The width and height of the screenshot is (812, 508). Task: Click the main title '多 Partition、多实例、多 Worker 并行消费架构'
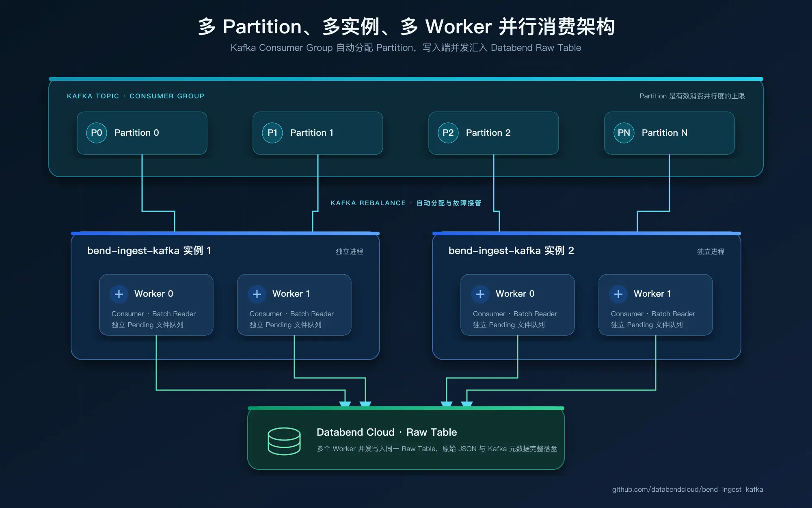(406, 27)
